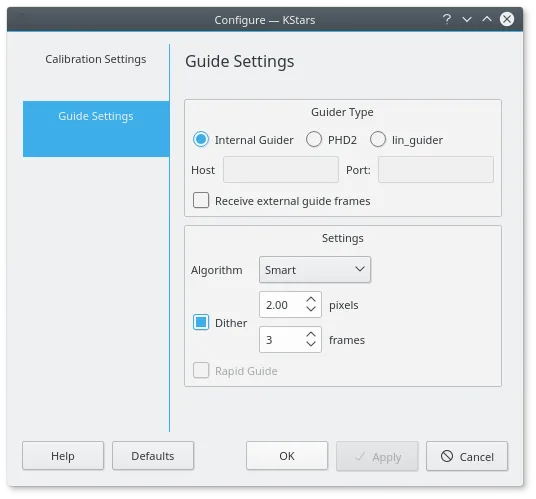
Task: Click into the Host input field
Action: pos(281,170)
